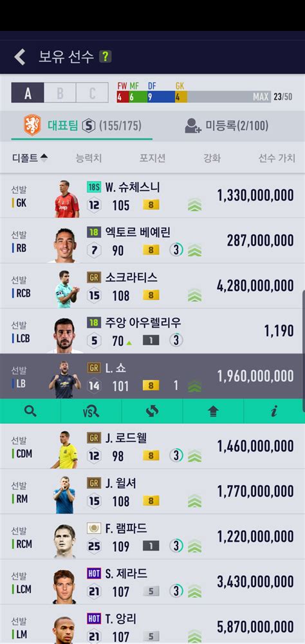
Task: Sort players by 강화 header
Action: [212, 158]
